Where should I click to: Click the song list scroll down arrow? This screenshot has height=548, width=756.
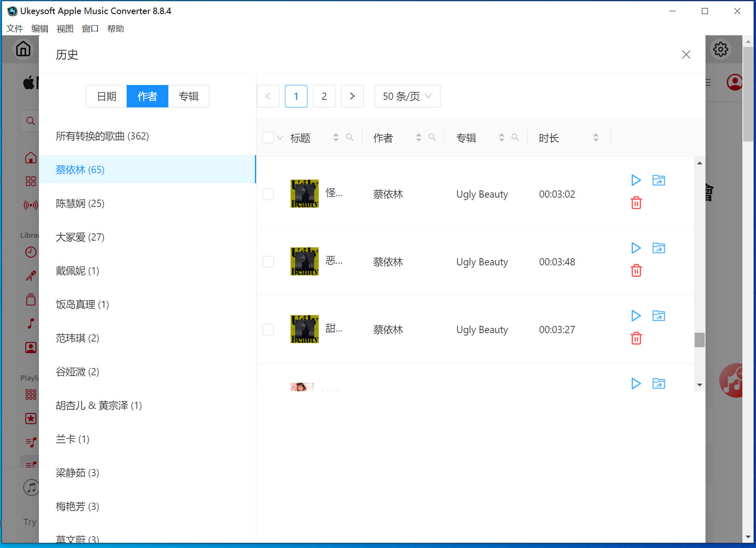point(699,385)
